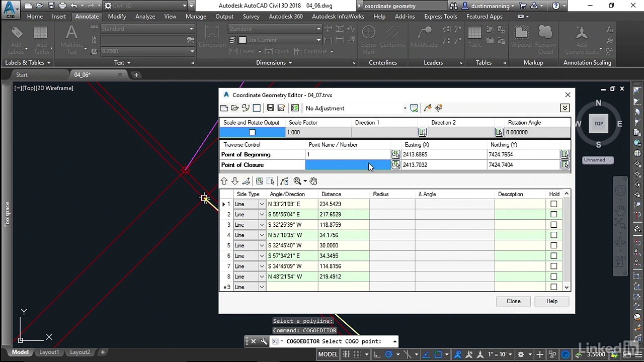Click Point of Closure name field
This screenshot has height=362, width=644.
tap(348, 165)
